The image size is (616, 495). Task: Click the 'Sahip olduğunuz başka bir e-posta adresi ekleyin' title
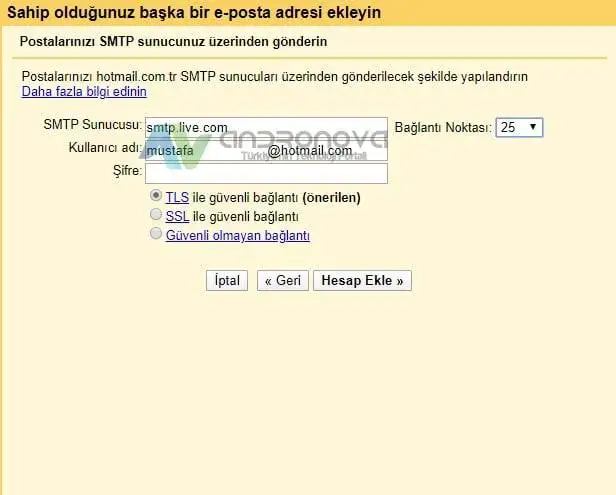[x=194, y=13]
